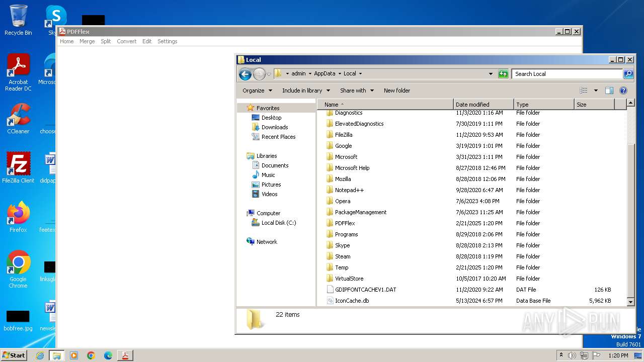Sort by Size column header

(x=594, y=105)
